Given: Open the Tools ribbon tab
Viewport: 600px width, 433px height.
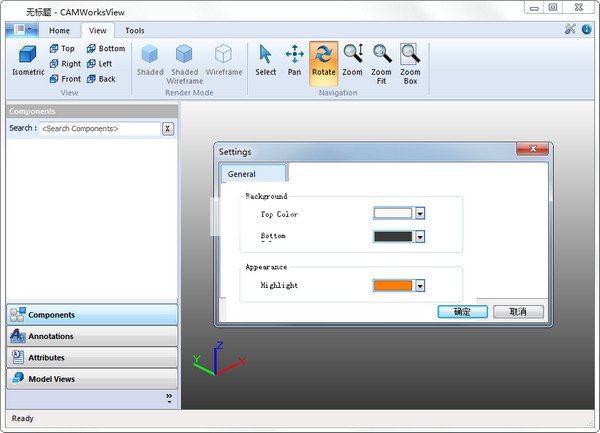Looking at the screenshot, I should point(134,31).
